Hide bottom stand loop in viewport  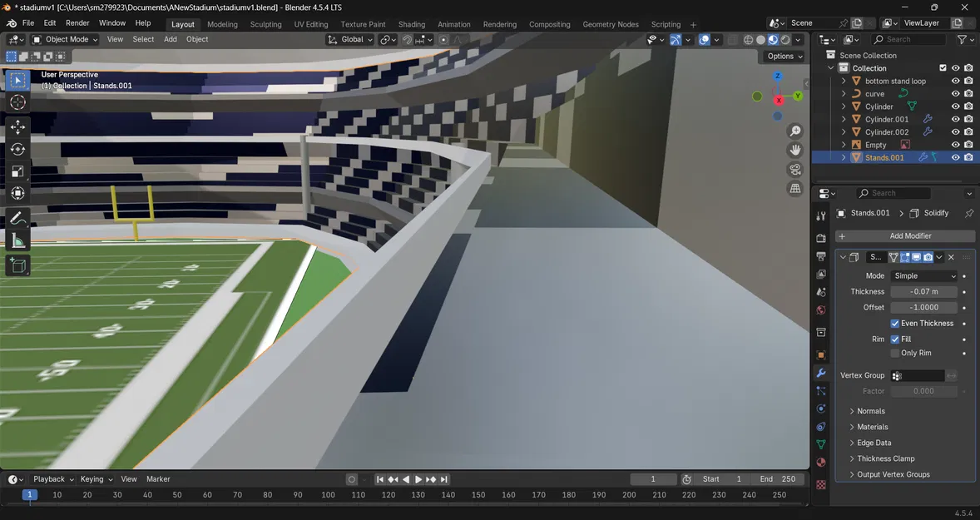(955, 82)
